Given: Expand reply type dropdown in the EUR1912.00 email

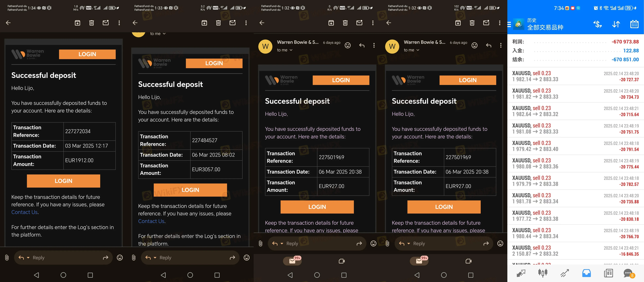Looking at the screenshot, I should (28, 257).
